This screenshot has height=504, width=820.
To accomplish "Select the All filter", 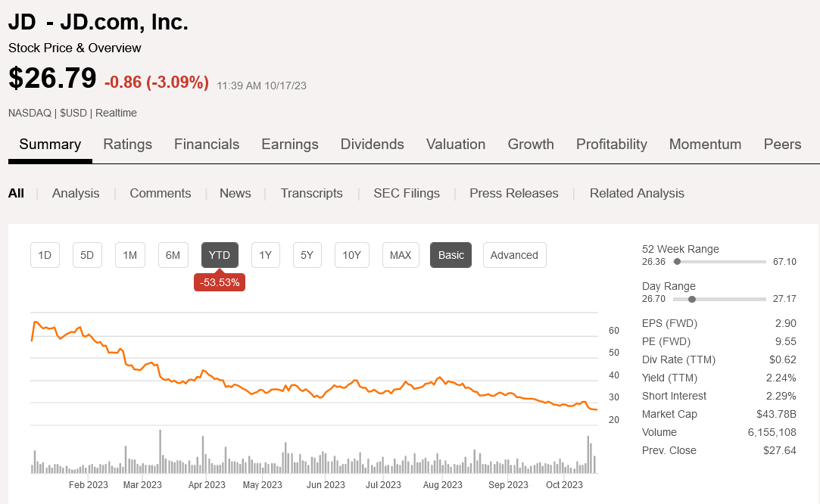I will 16,194.
